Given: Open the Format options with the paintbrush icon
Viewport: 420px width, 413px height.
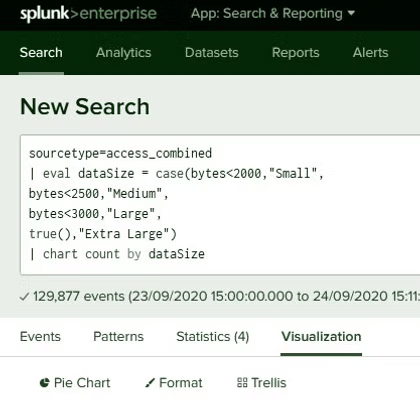Looking at the screenshot, I should [x=174, y=383].
